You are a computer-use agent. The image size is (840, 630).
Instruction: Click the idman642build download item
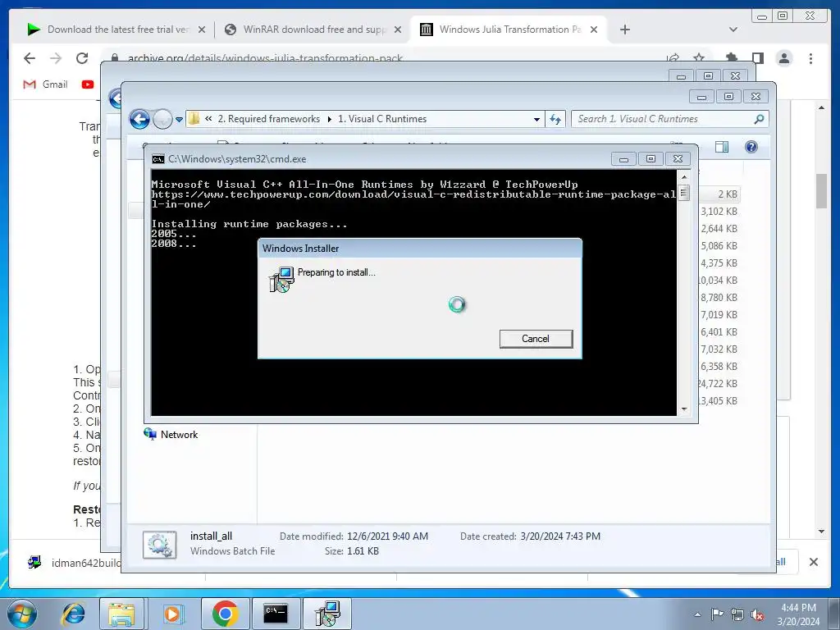click(x=75, y=563)
